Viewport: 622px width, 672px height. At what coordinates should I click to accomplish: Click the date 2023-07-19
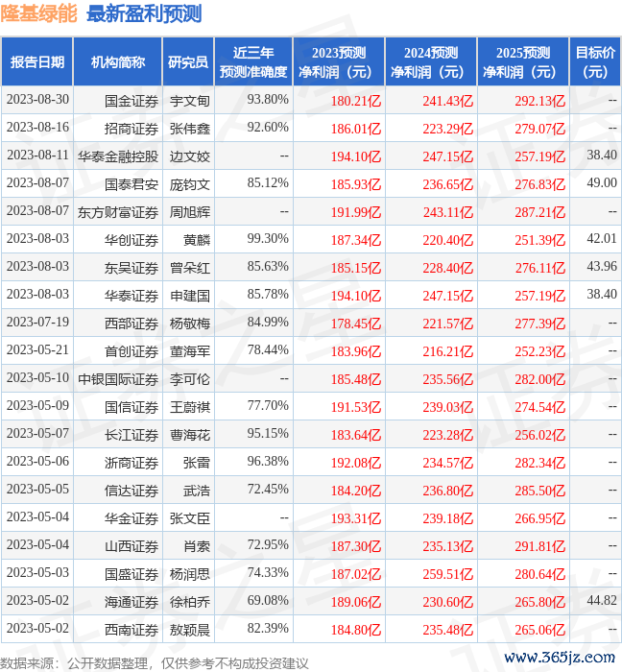pyautogui.click(x=37, y=323)
